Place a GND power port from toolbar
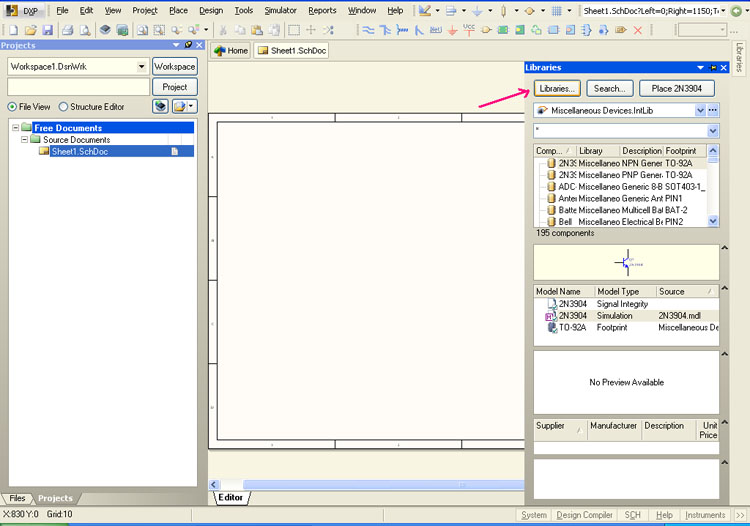 point(453,30)
